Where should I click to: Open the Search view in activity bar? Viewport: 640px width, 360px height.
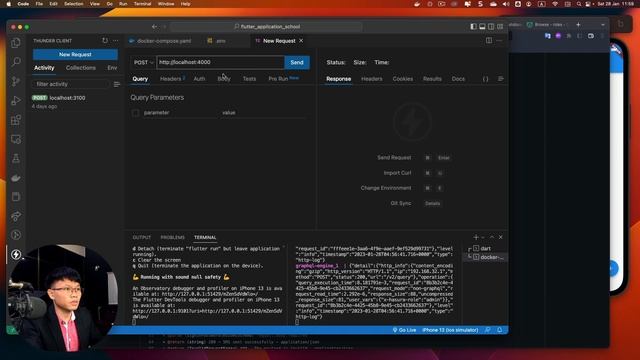pyautogui.click(x=16, y=62)
